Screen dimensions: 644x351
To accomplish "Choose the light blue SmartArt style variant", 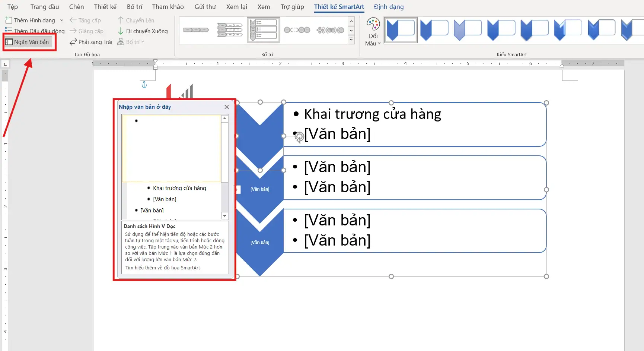I will click(468, 30).
